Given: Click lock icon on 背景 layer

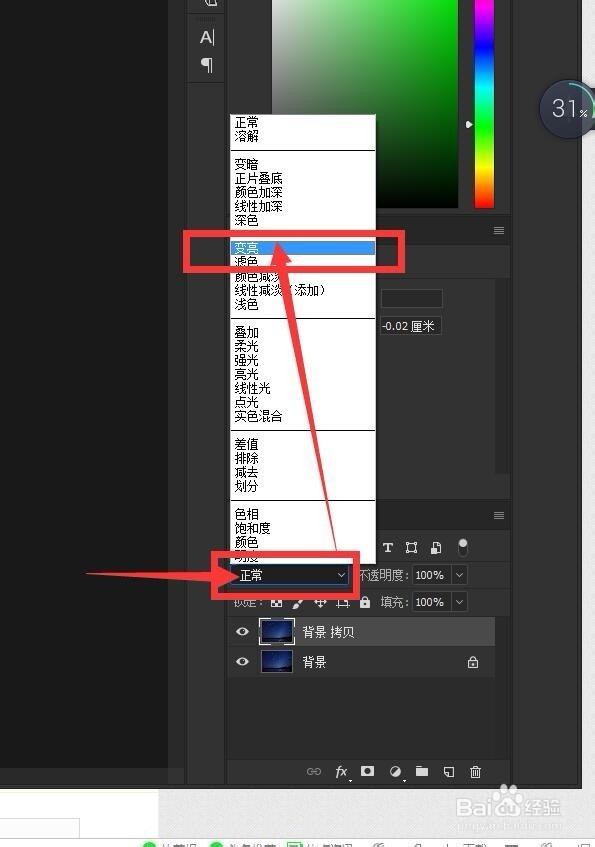Looking at the screenshot, I should (473, 662).
